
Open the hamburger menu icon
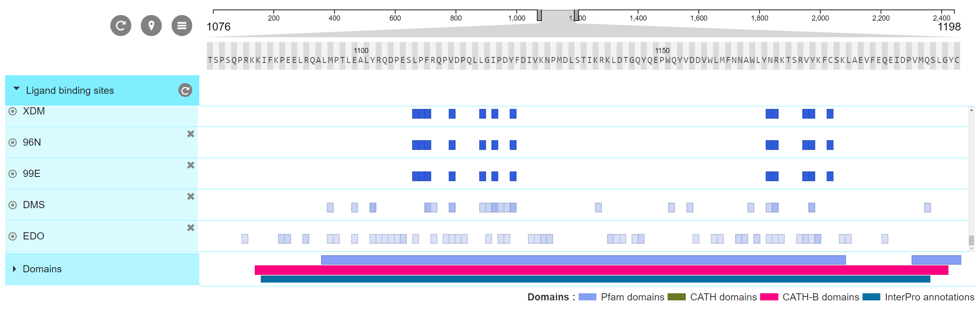pyautogui.click(x=182, y=26)
